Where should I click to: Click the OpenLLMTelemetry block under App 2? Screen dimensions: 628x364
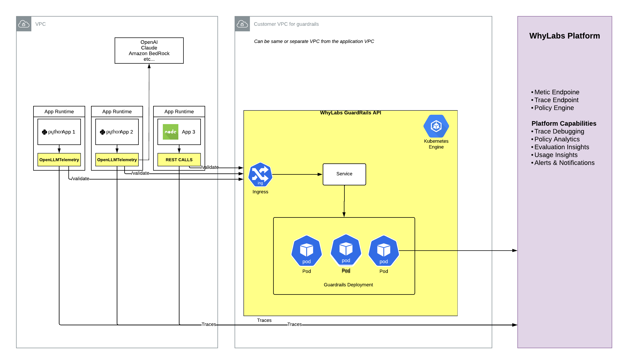tap(117, 159)
